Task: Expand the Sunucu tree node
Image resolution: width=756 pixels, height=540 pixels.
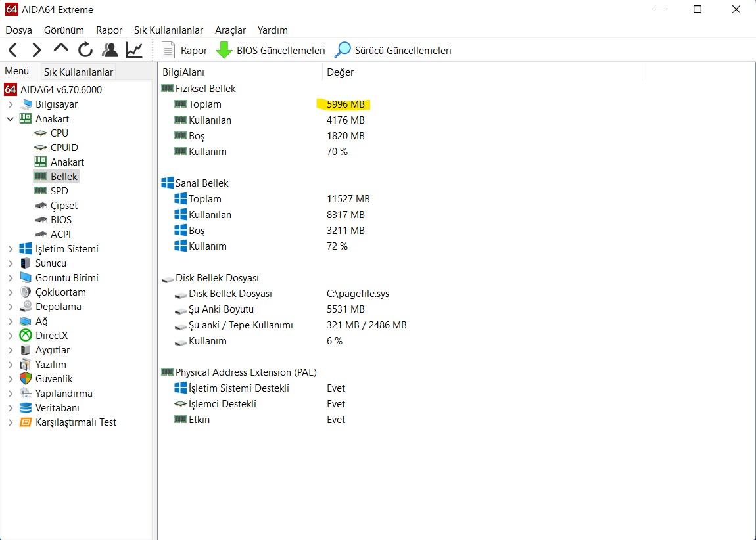Action: pyautogui.click(x=11, y=263)
